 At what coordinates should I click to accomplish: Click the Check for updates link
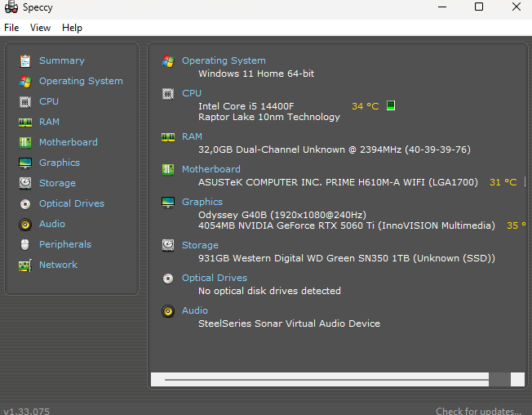(x=478, y=411)
